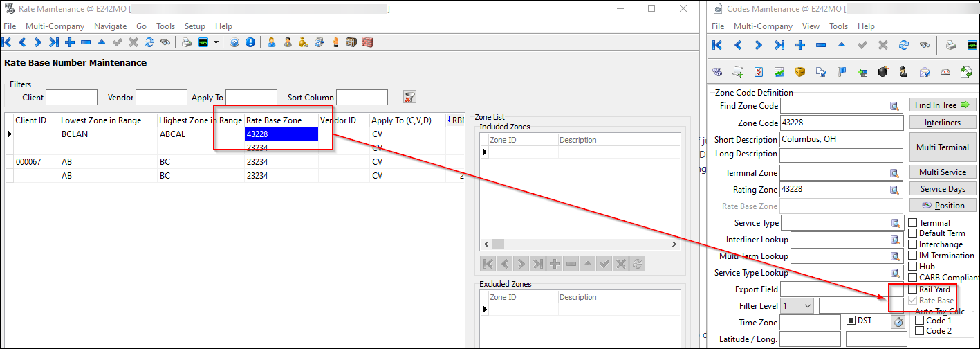This screenshot has width=980, height=349.
Task: Open the Tools menu in Codes Maintenance
Action: [838, 26]
